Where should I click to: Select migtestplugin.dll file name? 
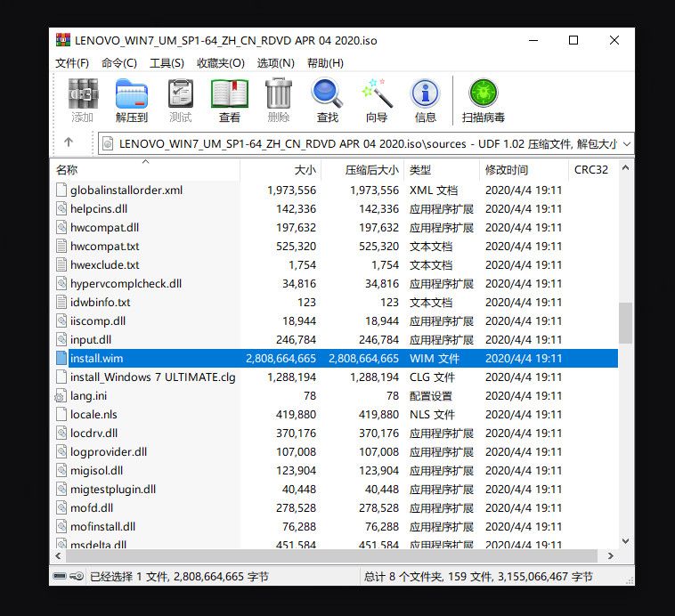pyautogui.click(x=113, y=490)
